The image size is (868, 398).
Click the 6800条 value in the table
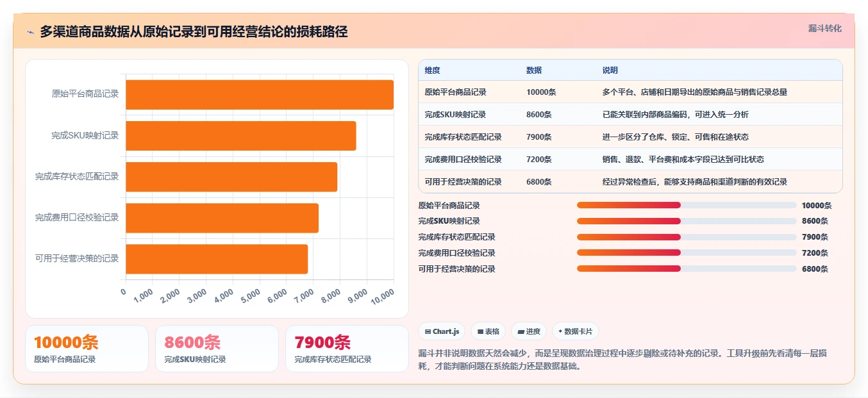point(539,182)
